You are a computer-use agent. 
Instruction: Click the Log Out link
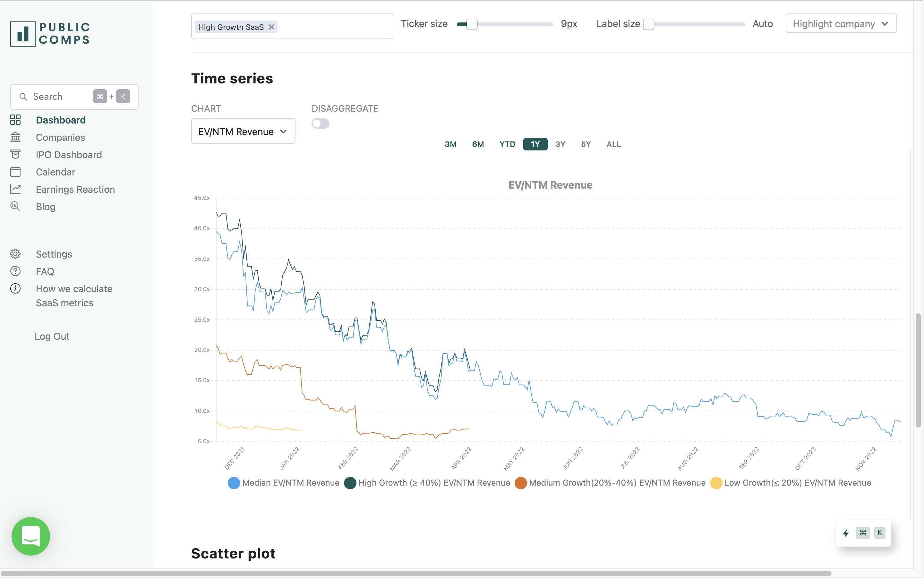click(52, 336)
